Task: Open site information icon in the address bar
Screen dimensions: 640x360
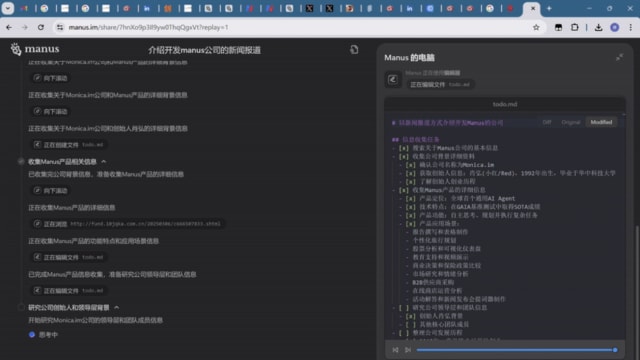Action: tap(60, 27)
